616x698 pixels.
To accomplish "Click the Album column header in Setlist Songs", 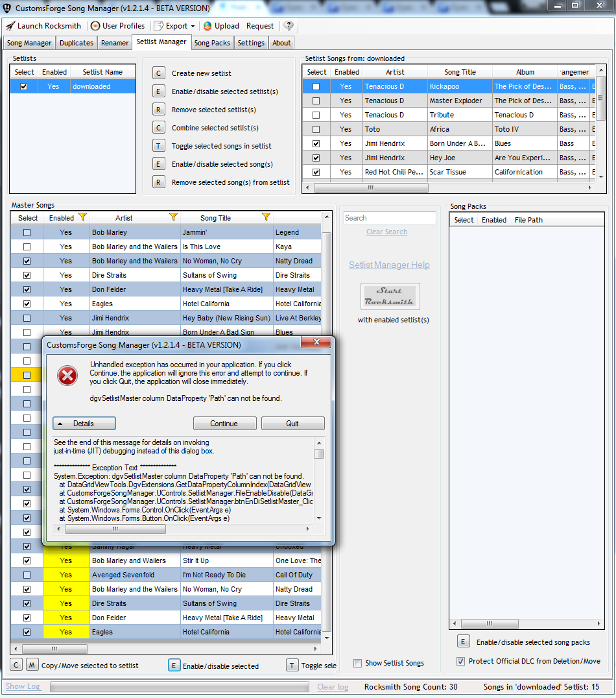I will click(525, 72).
